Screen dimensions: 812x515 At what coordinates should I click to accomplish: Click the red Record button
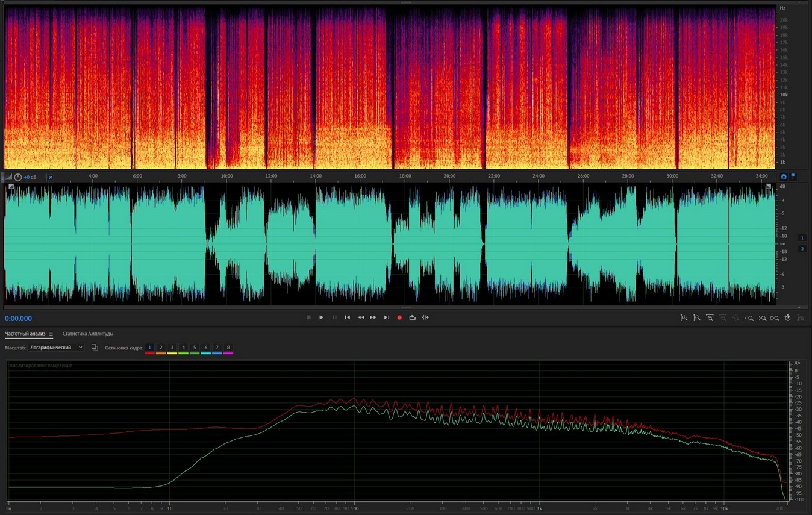(x=399, y=317)
